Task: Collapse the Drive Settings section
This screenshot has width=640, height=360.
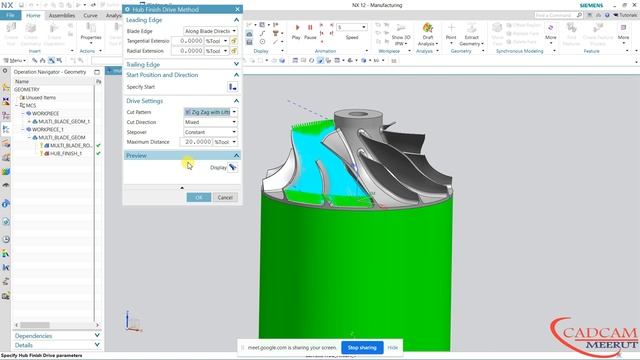Action: (236, 101)
